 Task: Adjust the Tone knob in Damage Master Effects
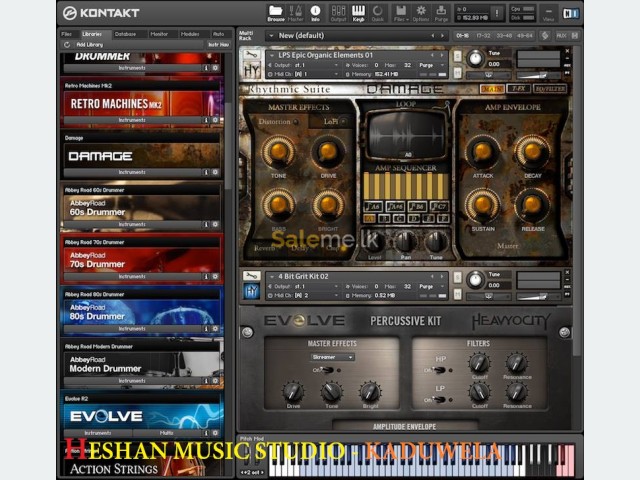[x=279, y=151]
